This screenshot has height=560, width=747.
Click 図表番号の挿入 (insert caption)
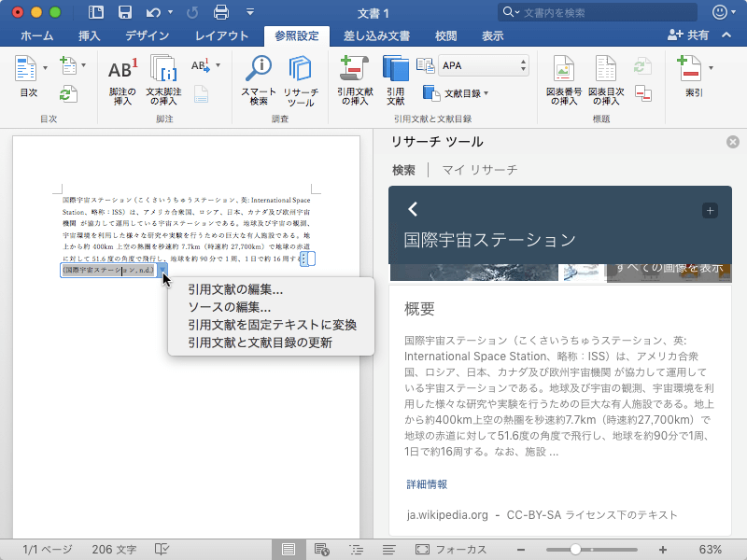564,80
